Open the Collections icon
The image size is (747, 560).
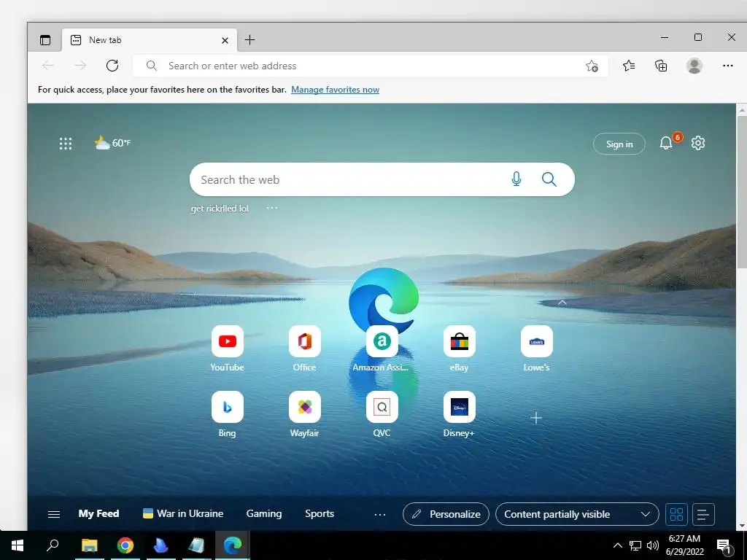tap(661, 66)
